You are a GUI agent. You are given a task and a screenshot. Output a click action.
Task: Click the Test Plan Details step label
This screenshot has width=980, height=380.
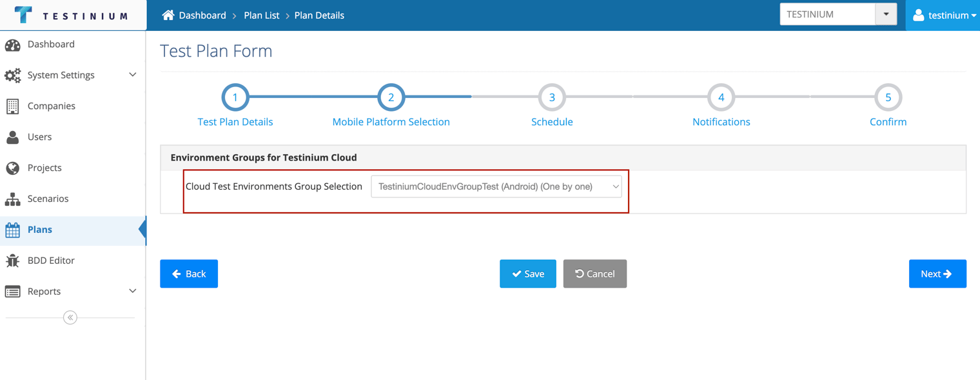[235, 122]
